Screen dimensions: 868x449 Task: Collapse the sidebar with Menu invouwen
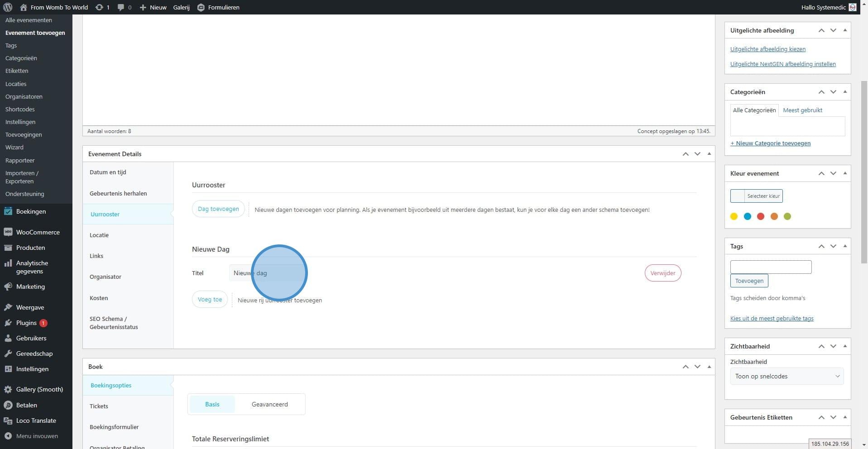tap(37, 436)
